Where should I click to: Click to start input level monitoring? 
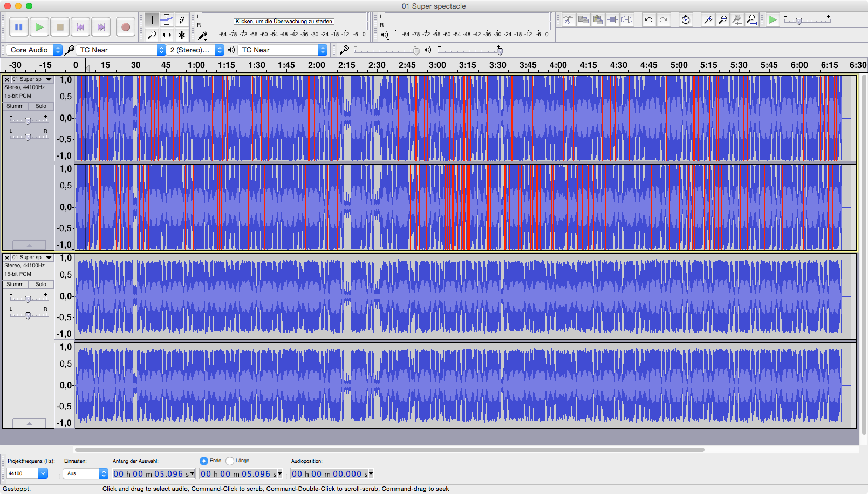[x=284, y=21]
